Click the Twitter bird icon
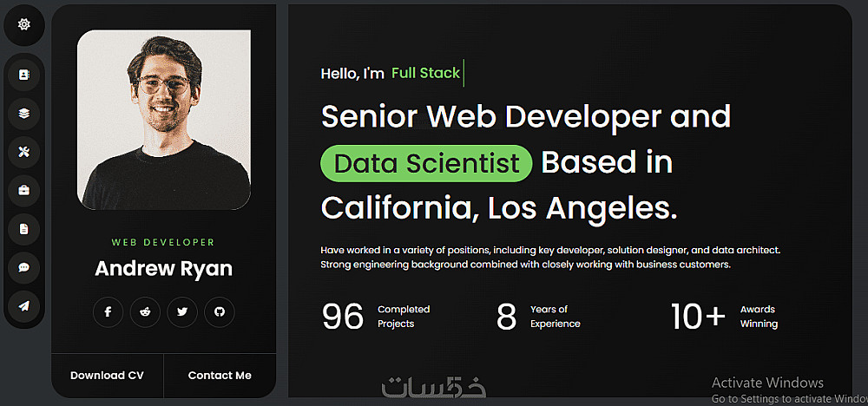The image size is (868, 406). 182,312
